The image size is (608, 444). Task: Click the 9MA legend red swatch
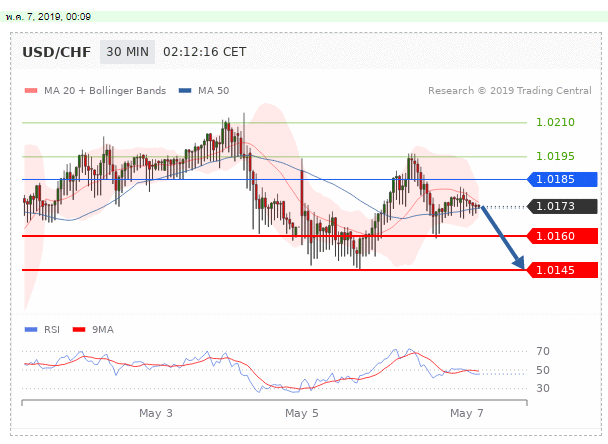79,330
